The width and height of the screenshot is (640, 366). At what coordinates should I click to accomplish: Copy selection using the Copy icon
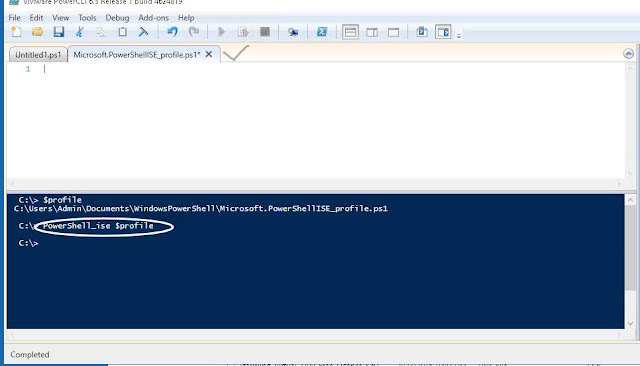tap(101, 32)
